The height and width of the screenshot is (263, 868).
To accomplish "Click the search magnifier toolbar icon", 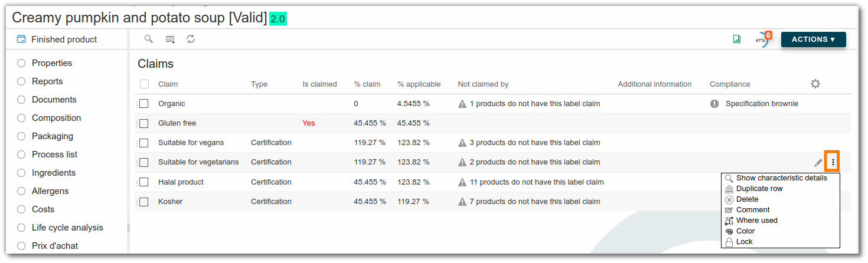I will coord(149,39).
